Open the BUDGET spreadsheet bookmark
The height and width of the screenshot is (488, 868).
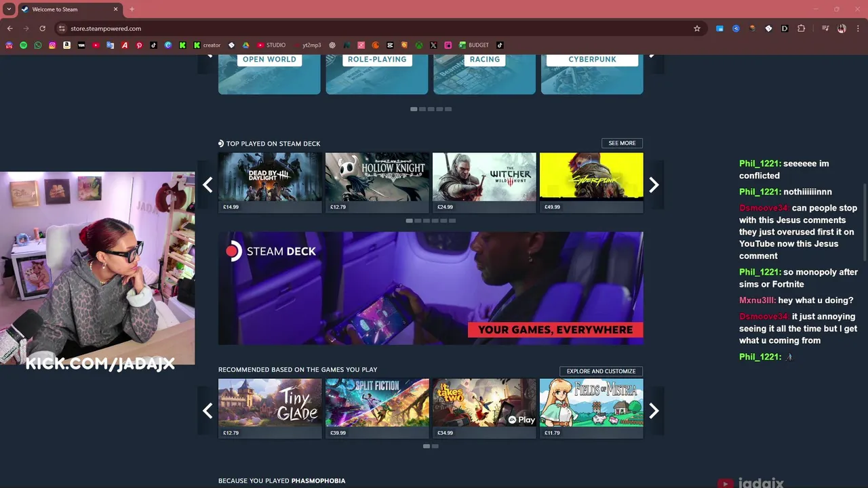[474, 45]
